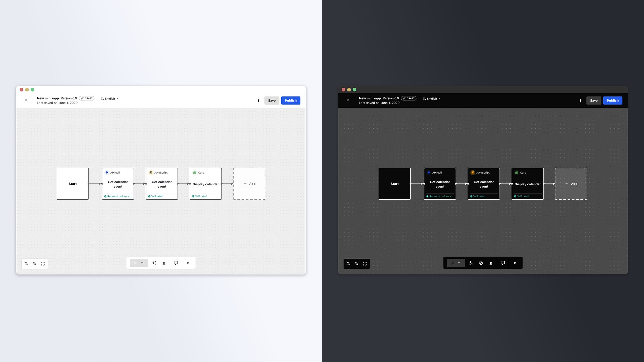
Task: Click DRAFT badge in the light header
Action: point(87,98)
